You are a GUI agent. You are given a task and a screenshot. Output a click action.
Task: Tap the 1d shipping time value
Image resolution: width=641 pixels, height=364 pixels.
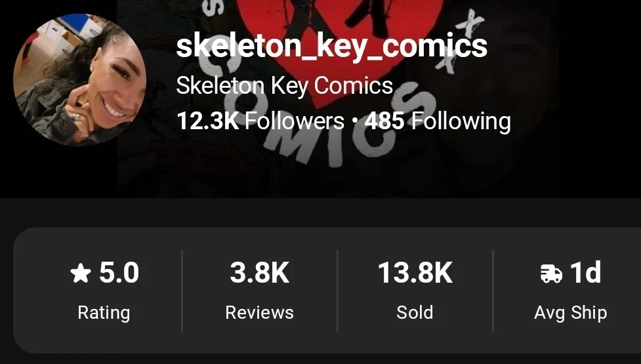pos(585,272)
